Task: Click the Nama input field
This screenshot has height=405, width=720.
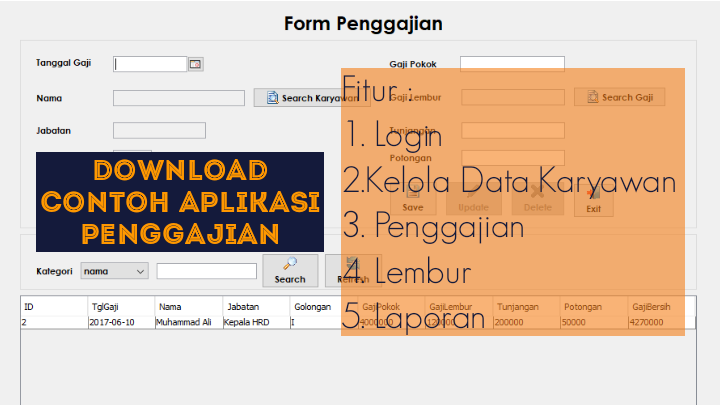Action: pyautogui.click(x=179, y=98)
